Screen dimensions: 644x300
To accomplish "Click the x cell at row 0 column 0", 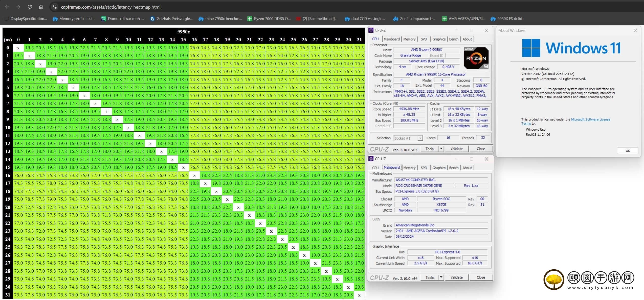I will (18, 48).
